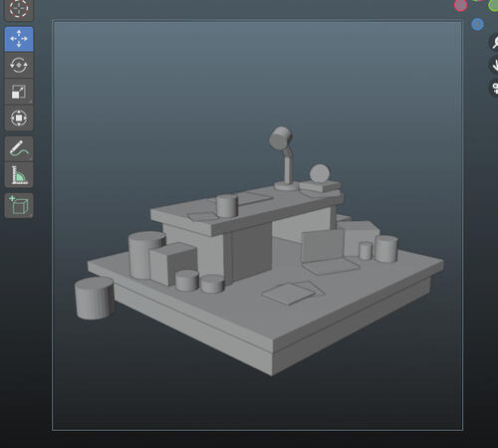Toggle the camera view button
Image resolution: width=498 pixels, height=448 pixels.
(494, 88)
